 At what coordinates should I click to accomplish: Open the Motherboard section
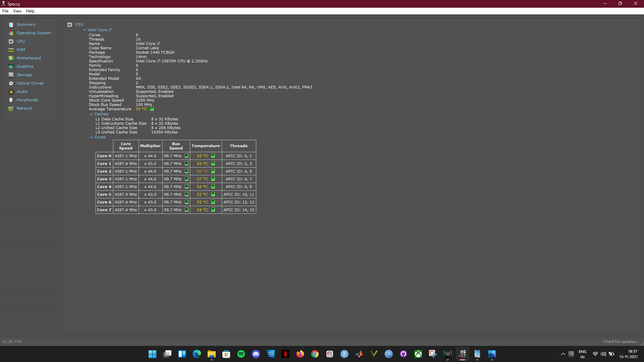point(29,58)
